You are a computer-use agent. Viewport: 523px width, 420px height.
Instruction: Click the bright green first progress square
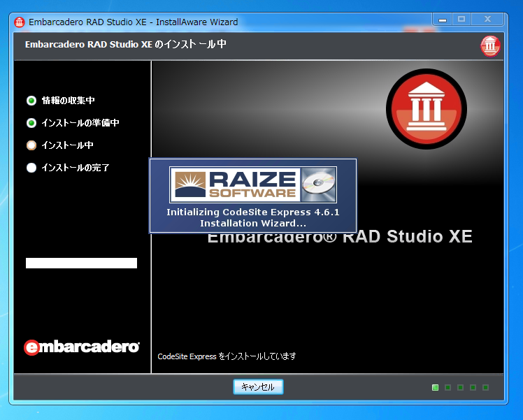pyautogui.click(x=436, y=387)
